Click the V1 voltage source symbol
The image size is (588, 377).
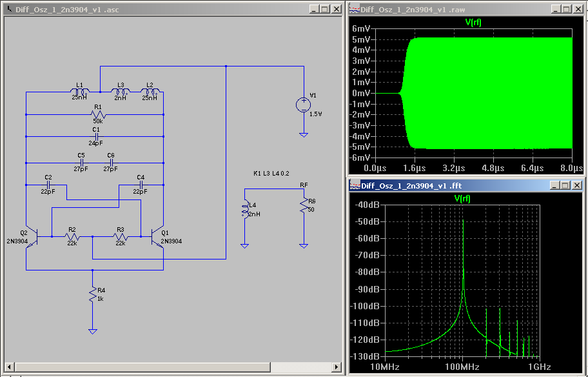[303, 105]
